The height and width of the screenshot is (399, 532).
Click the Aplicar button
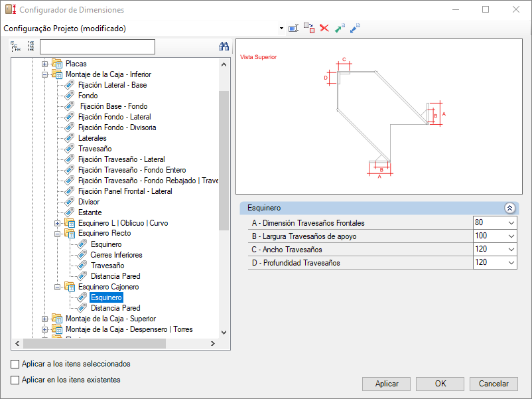[x=387, y=384]
